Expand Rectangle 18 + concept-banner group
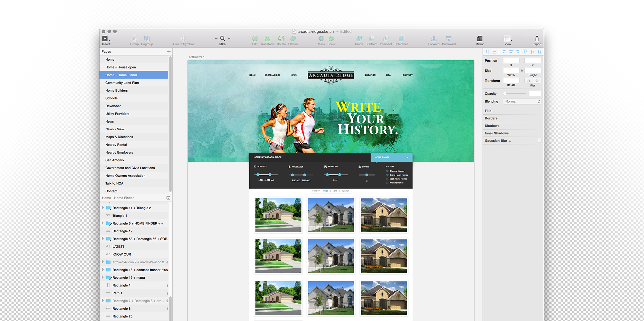The image size is (644, 321). point(103,270)
